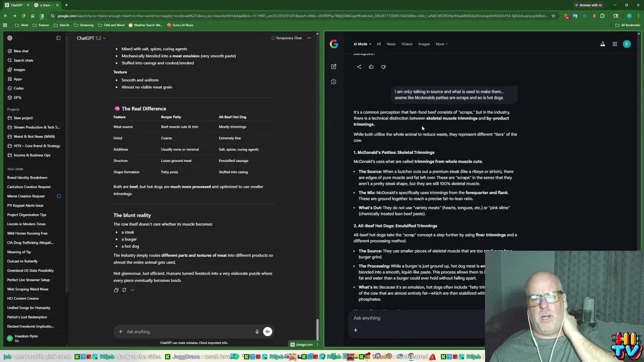
Task: Copy the ChatGPT response
Action: pyautogui.click(x=116, y=290)
